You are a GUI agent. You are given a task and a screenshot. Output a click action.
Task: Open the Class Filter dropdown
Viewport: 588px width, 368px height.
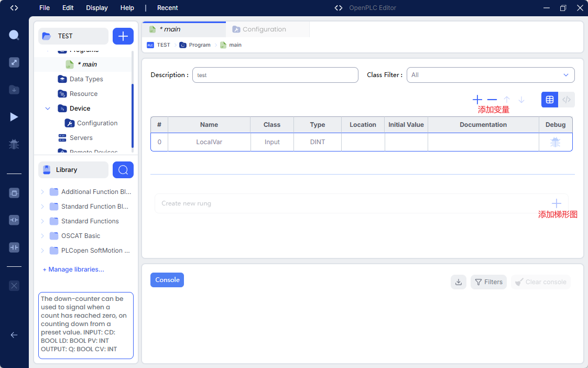491,75
